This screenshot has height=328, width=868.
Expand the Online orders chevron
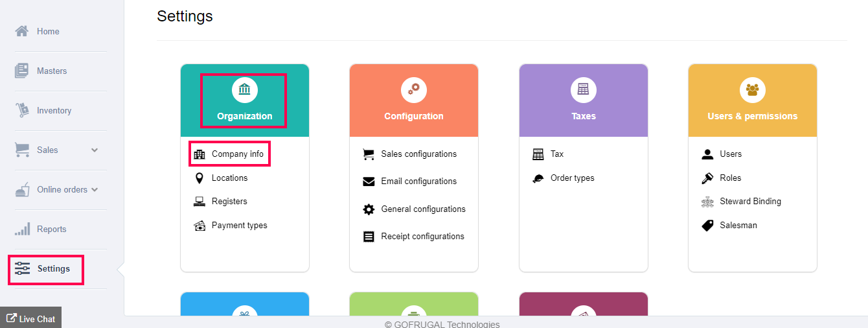tap(95, 190)
